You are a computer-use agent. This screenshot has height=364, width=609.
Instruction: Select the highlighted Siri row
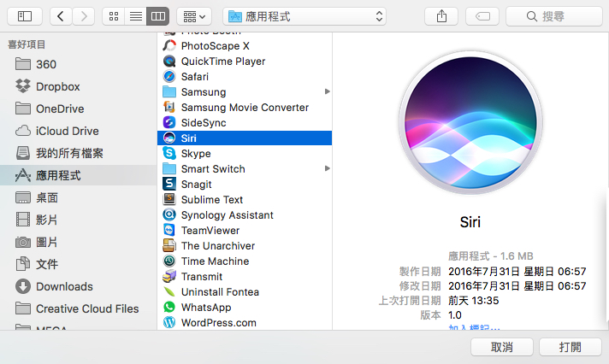point(245,138)
